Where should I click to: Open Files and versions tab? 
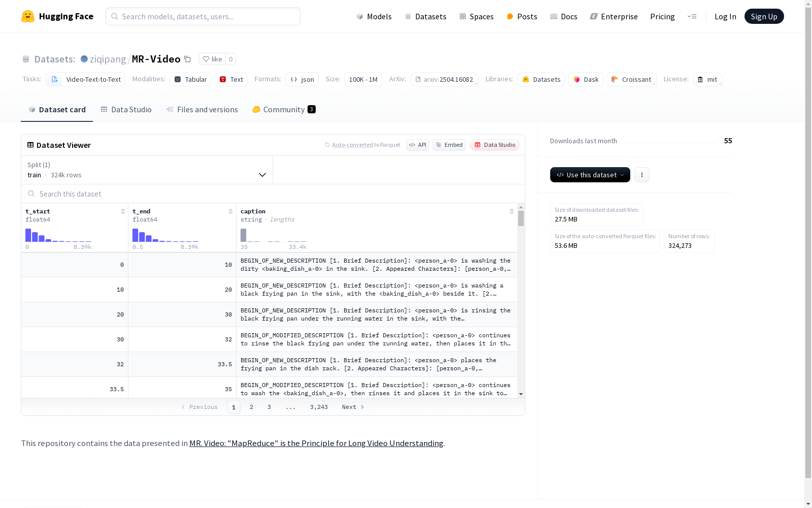(x=202, y=109)
